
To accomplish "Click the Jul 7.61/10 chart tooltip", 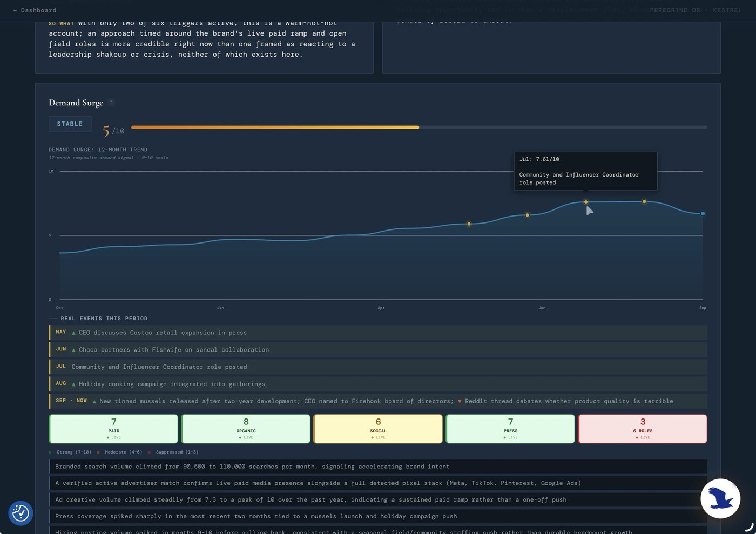I will (x=585, y=171).
